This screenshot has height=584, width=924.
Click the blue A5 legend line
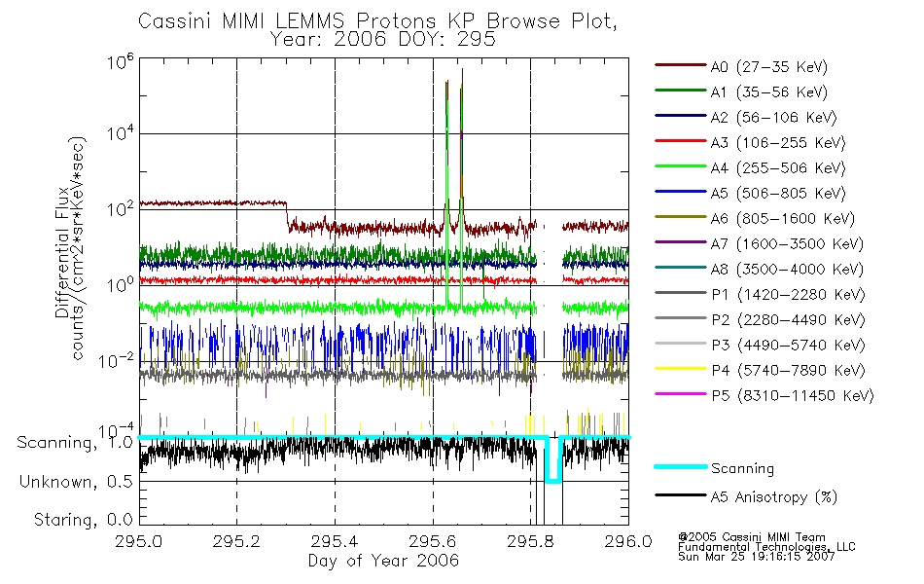pos(681,192)
